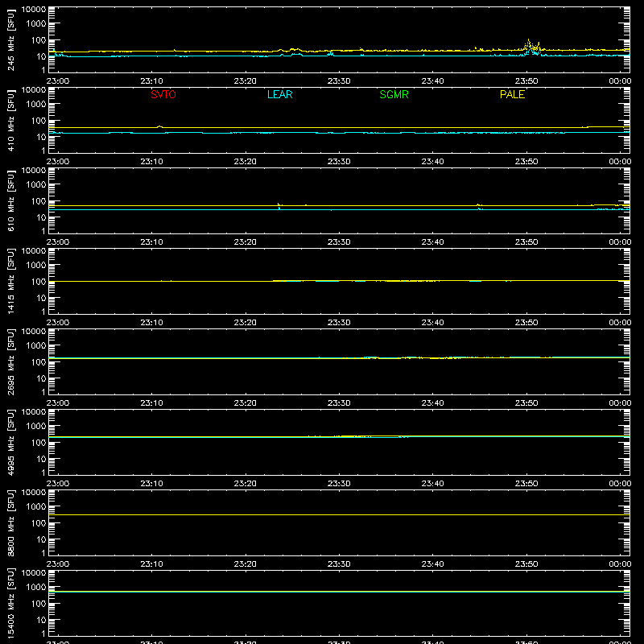This screenshot has height=644, width=644.
Task: Click the cyan trace in 410 MHz plot
Action: point(339,133)
